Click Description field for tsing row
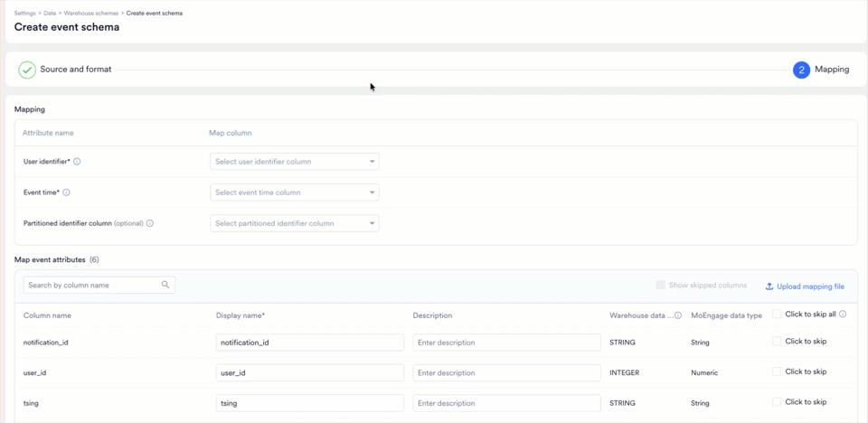868x423 pixels. [x=506, y=403]
